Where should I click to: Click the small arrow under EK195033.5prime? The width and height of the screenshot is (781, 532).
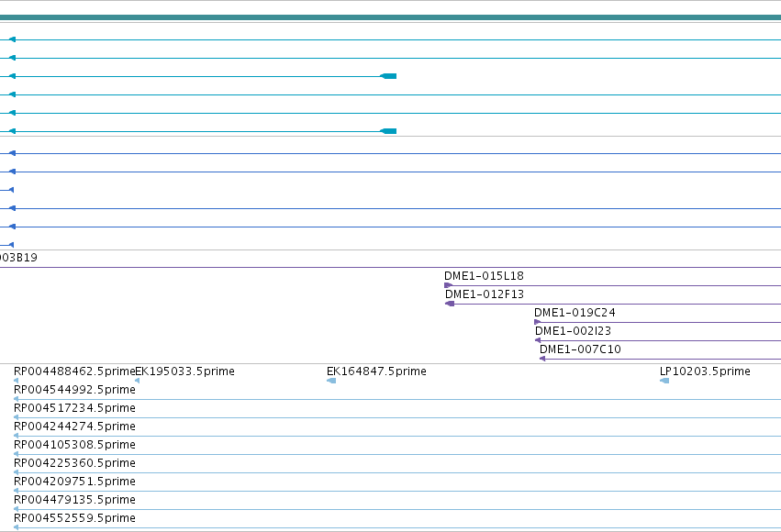(x=137, y=381)
